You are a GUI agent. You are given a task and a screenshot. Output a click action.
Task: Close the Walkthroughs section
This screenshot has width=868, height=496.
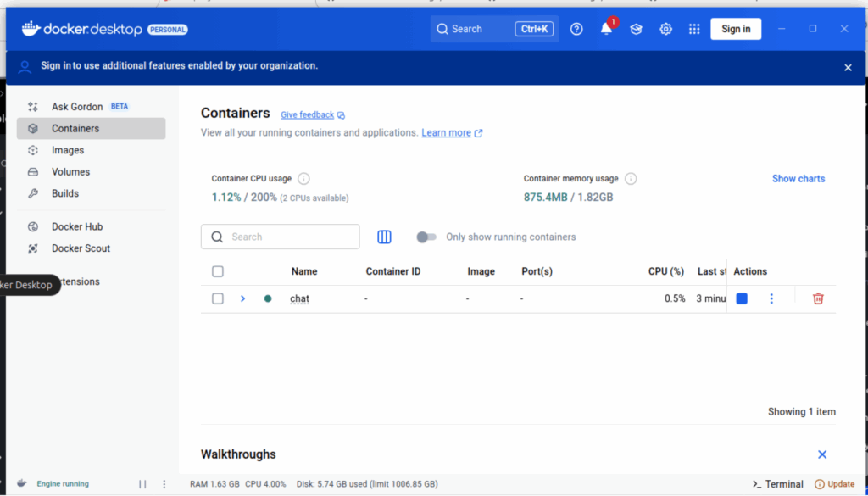tap(822, 454)
